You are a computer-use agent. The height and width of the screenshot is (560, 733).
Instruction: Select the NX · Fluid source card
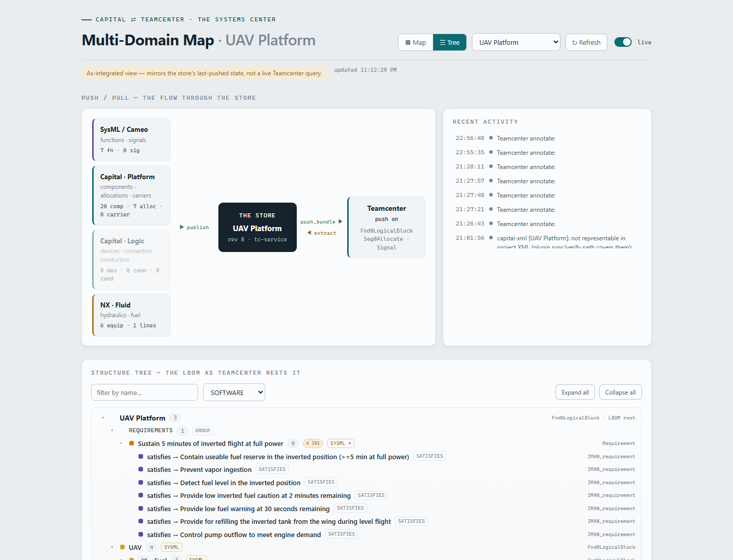131,315
